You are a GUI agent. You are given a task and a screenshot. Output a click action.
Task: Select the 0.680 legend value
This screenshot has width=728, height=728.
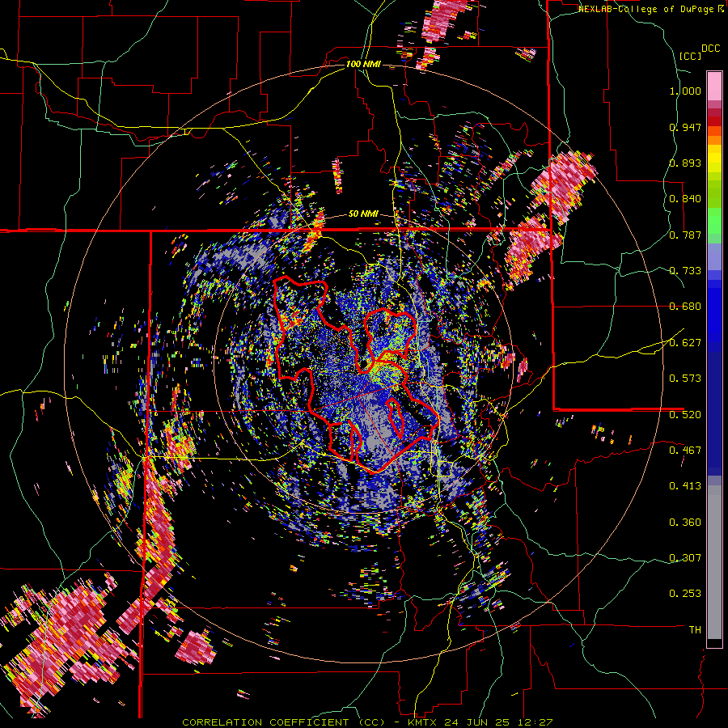pos(685,307)
